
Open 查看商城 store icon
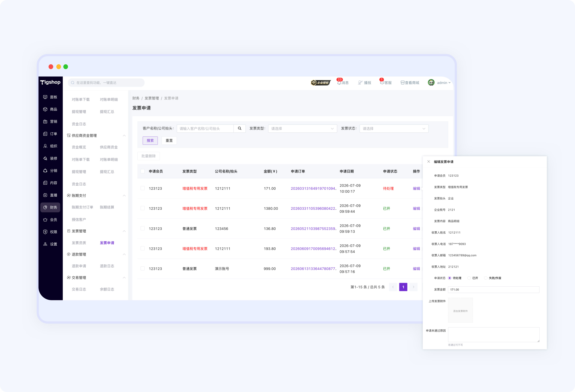click(x=403, y=83)
